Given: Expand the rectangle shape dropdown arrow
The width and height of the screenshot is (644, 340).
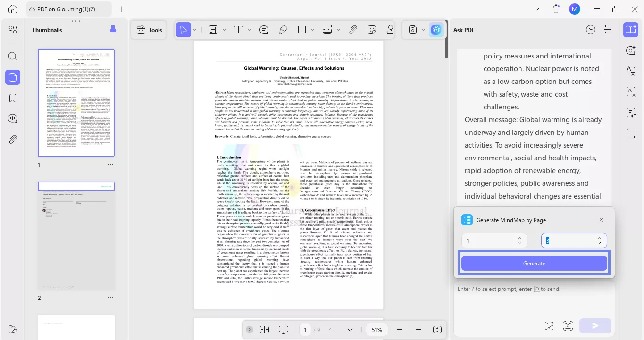Looking at the screenshot, I should (x=313, y=30).
